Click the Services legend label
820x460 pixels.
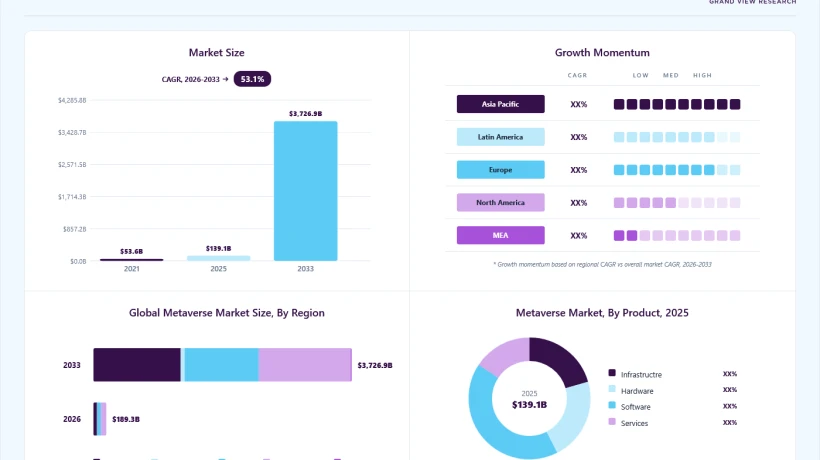[634, 423]
